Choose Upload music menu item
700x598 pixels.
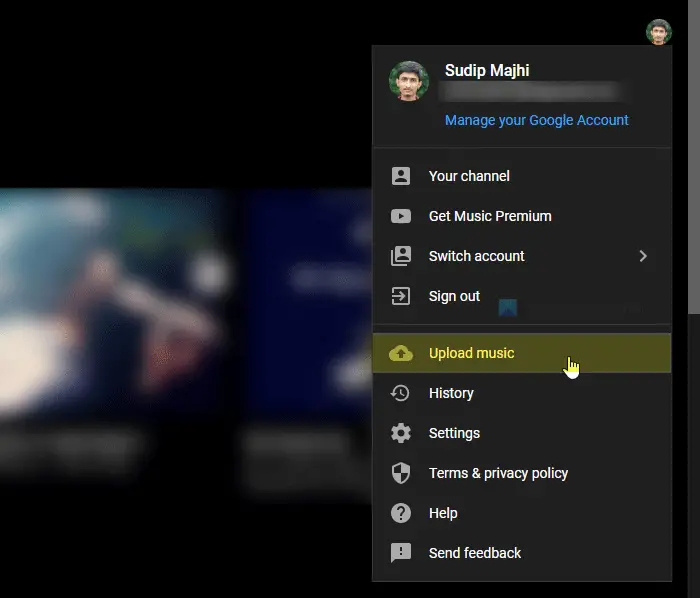(522, 353)
